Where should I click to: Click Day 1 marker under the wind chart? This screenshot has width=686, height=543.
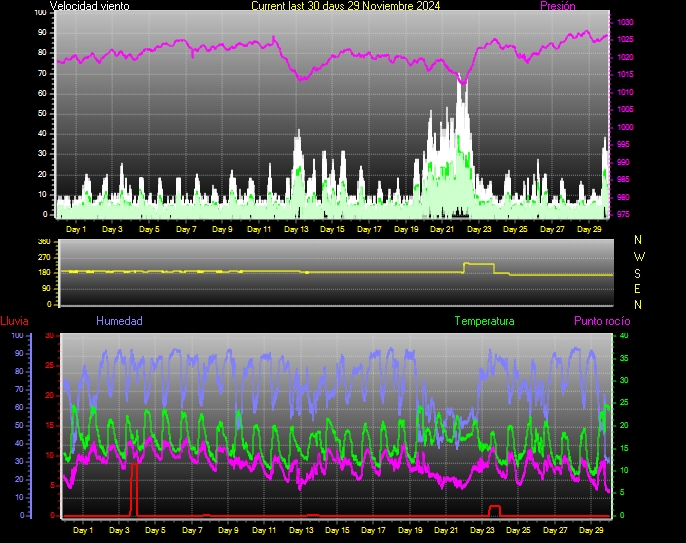[77, 229]
